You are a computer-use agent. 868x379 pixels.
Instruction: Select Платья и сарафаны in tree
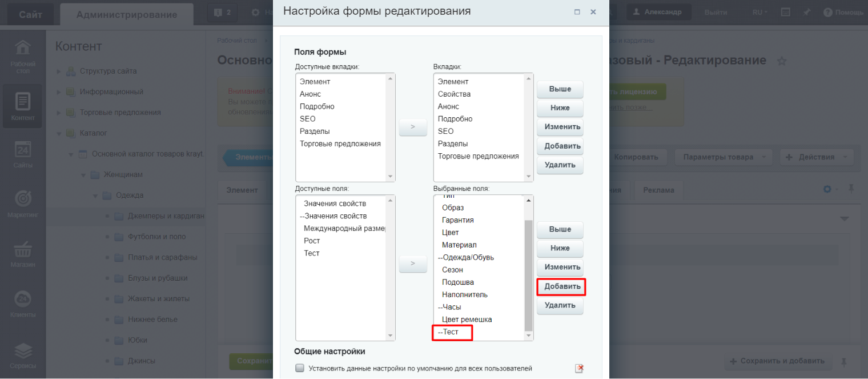[163, 257]
